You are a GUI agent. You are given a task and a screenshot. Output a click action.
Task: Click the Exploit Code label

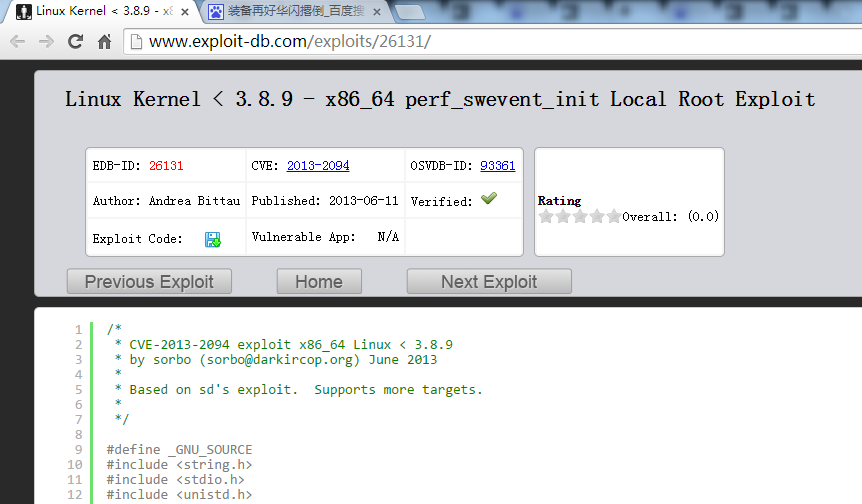coord(137,239)
